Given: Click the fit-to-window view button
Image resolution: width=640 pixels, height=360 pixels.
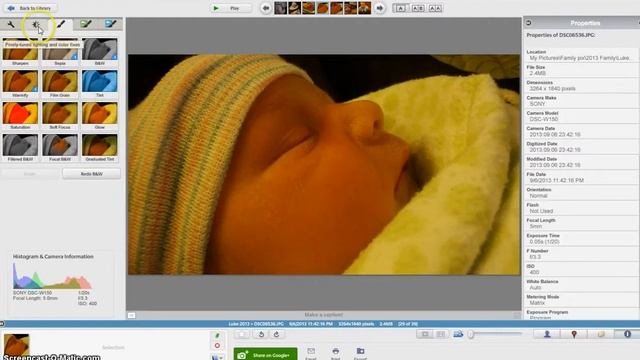Looking at the screenshot, I should point(441,334).
